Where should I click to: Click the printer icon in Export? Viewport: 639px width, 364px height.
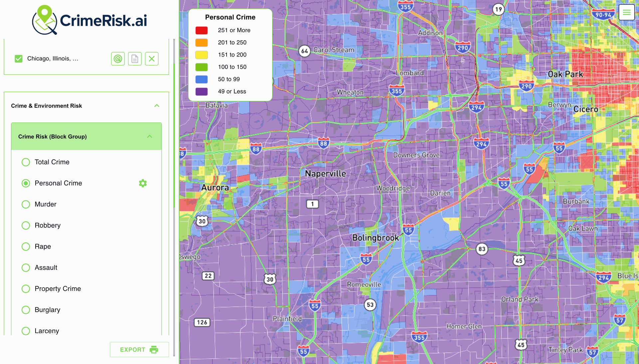(154, 350)
